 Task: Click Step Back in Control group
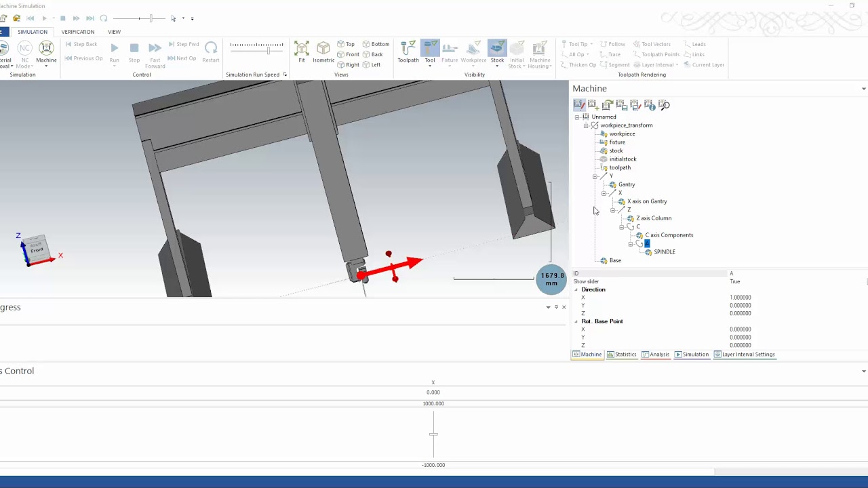[x=81, y=44]
